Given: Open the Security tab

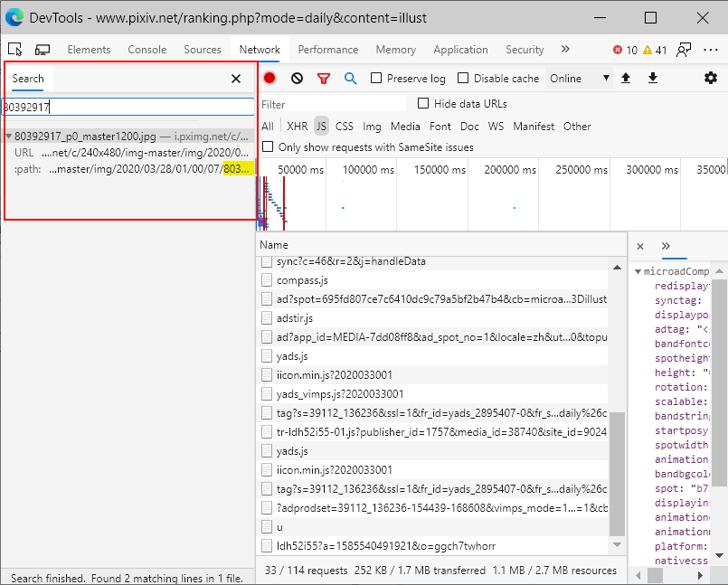Looking at the screenshot, I should click(x=525, y=50).
